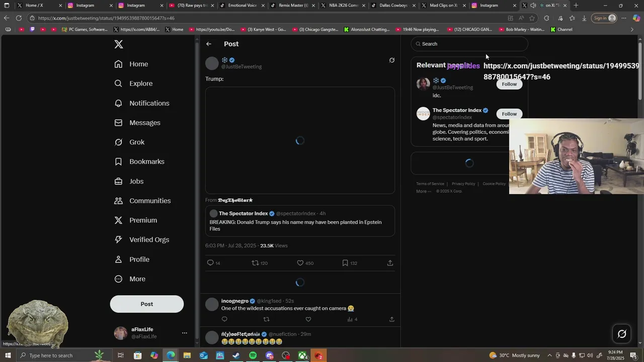
Task: Go back with the Post header arrow
Action: [x=209, y=44]
